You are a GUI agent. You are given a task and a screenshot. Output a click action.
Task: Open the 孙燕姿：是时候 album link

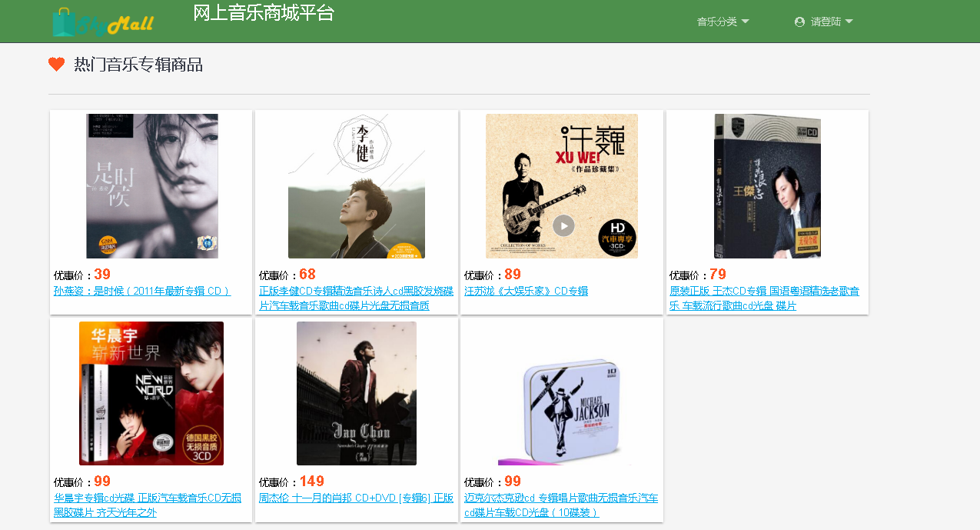142,291
